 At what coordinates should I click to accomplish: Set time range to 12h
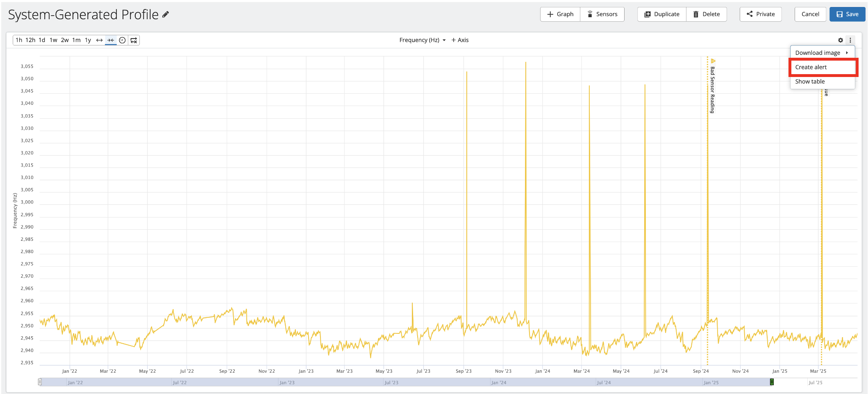click(30, 40)
